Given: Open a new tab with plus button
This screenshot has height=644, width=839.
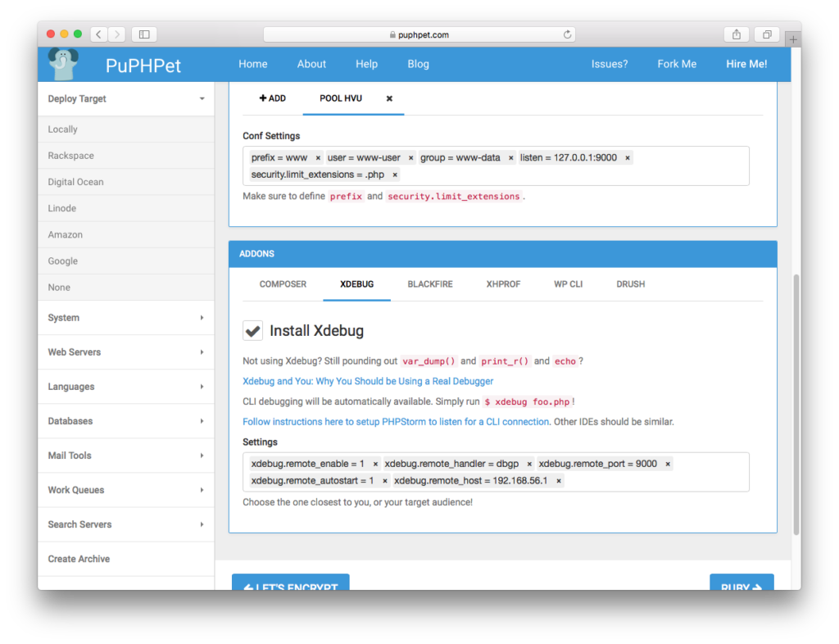Looking at the screenshot, I should 793,39.
